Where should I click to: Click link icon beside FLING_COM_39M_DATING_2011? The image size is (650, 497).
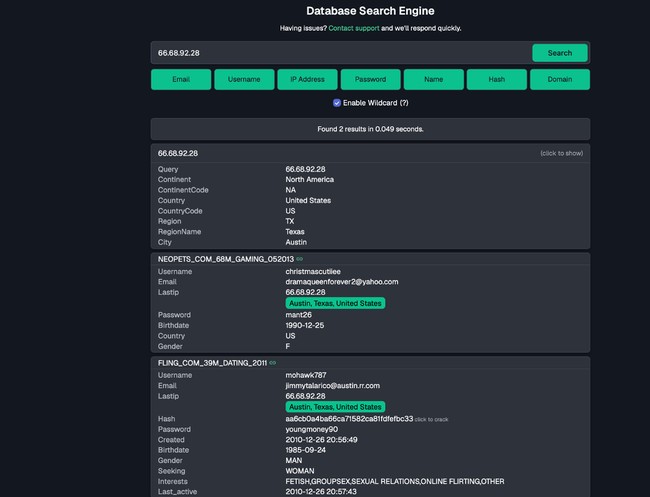272,363
